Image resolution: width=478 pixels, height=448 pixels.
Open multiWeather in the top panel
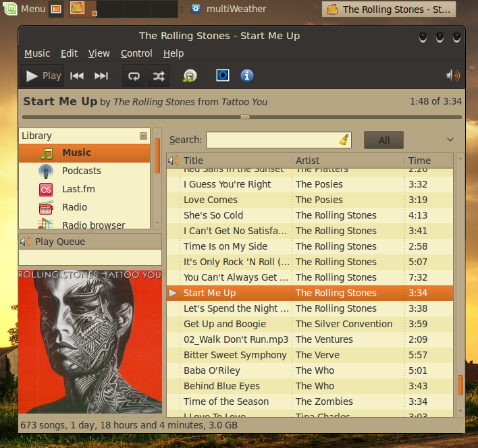(x=229, y=9)
